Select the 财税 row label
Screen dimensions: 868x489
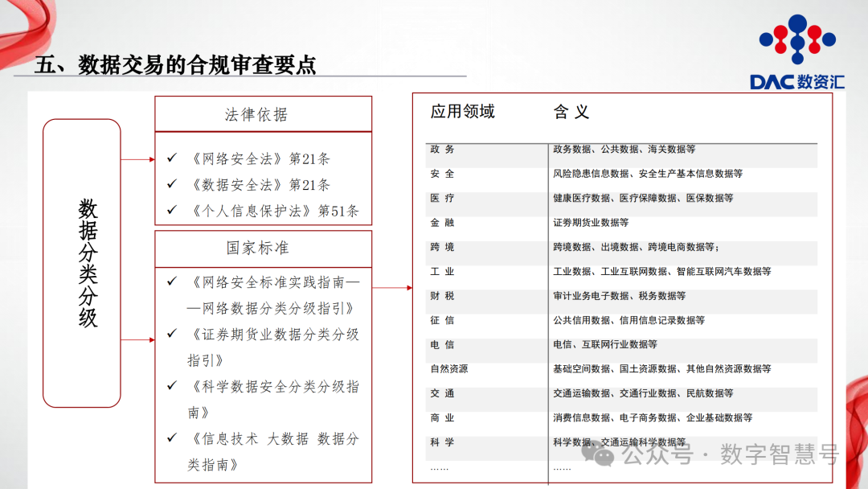(x=442, y=296)
